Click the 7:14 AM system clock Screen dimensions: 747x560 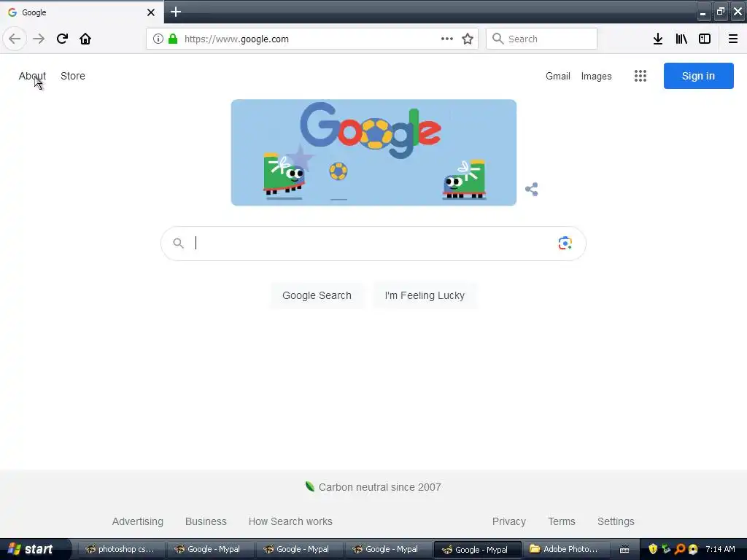pyautogui.click(x=720, y=549)
